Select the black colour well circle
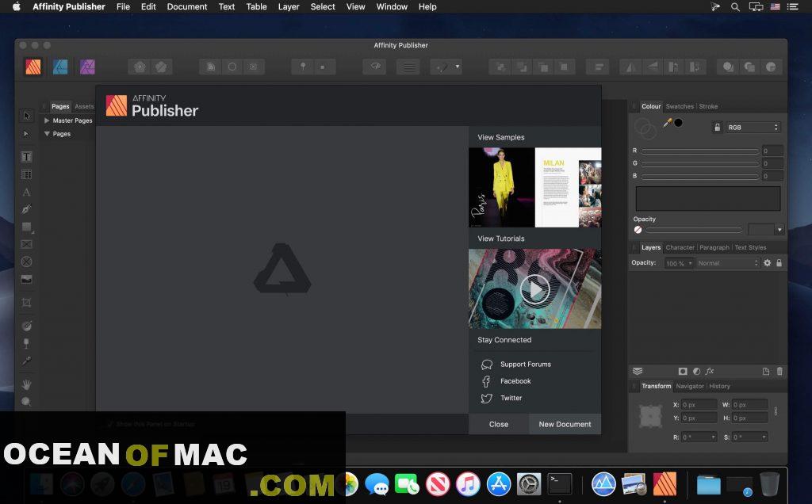 pos(679,123)
